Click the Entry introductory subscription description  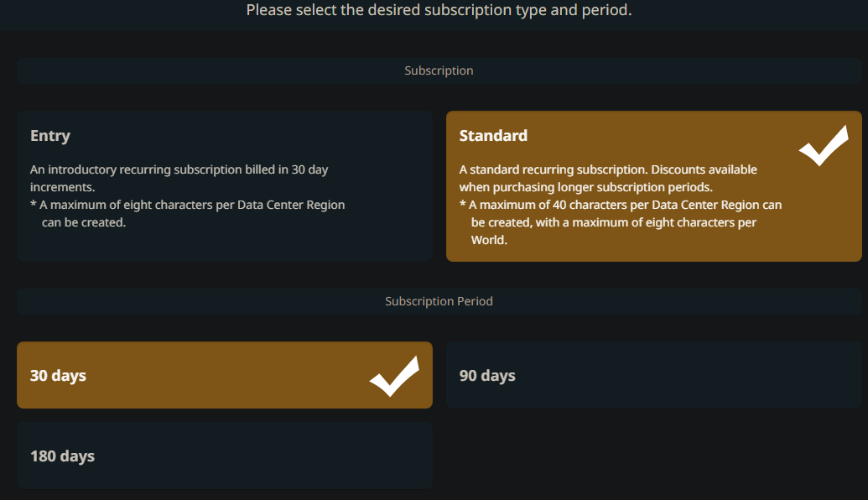click(x=179, y=177)
